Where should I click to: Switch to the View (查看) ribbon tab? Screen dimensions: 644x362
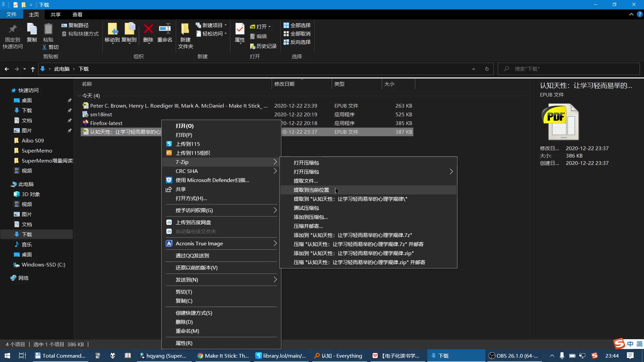point(77,14)
